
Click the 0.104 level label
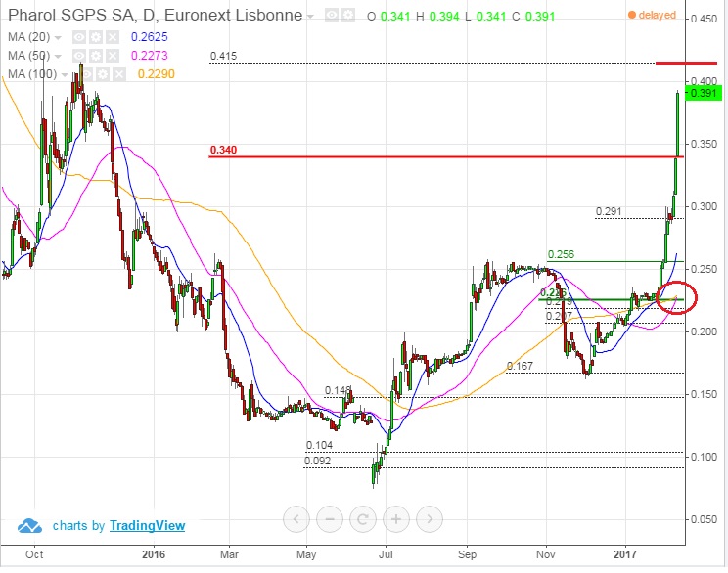pyautogui.click(x=319, y=446)
